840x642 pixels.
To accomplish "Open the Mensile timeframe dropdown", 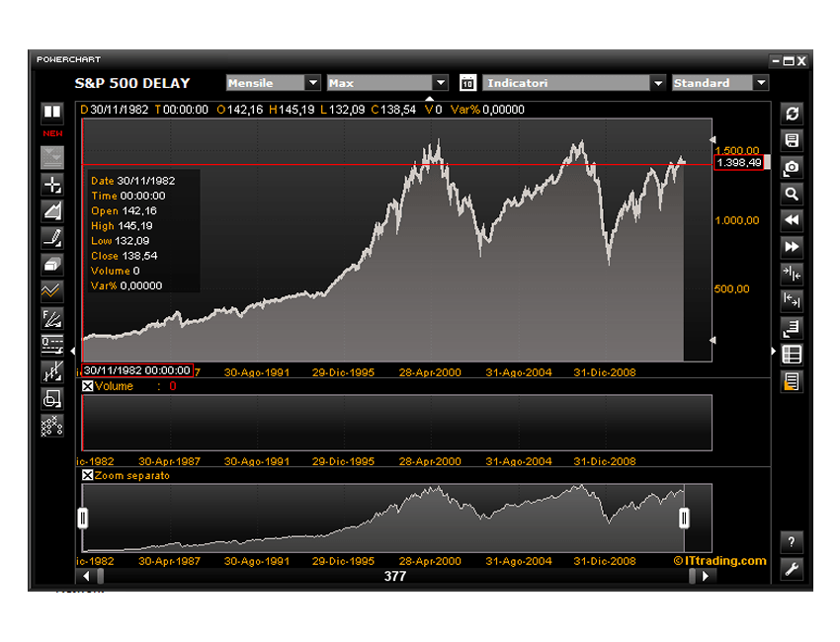I will pyautogui.click(x=273, y=83).
